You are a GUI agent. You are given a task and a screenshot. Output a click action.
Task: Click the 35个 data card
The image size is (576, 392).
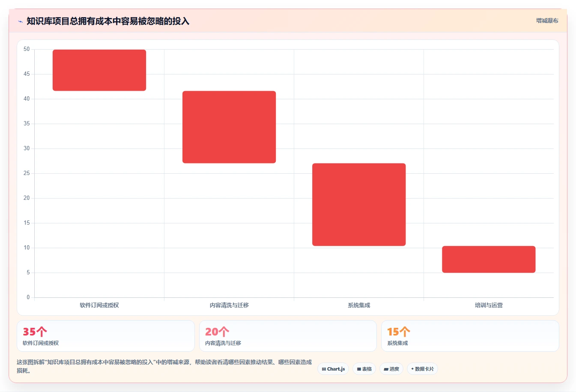pos(106,336)
